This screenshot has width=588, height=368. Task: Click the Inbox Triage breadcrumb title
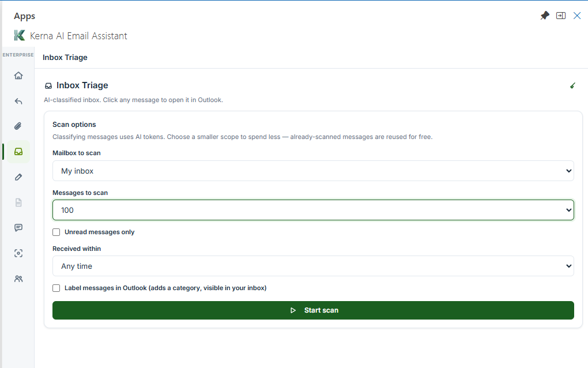[x=65, y=58]
